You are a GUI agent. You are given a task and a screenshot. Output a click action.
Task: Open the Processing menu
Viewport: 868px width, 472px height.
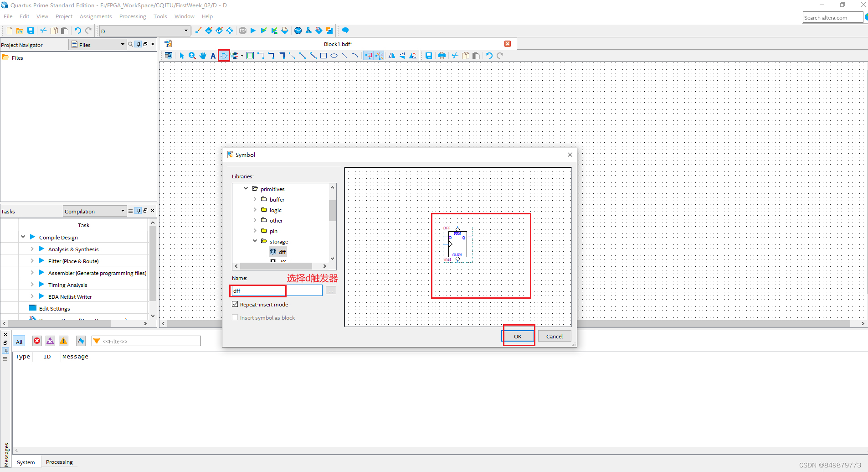pyautogui.click(x=133, y=16)
